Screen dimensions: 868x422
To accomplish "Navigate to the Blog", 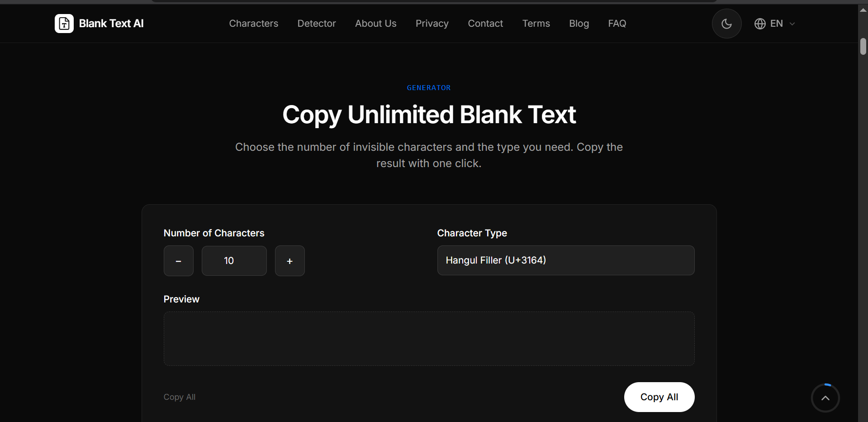I will 579,24.
